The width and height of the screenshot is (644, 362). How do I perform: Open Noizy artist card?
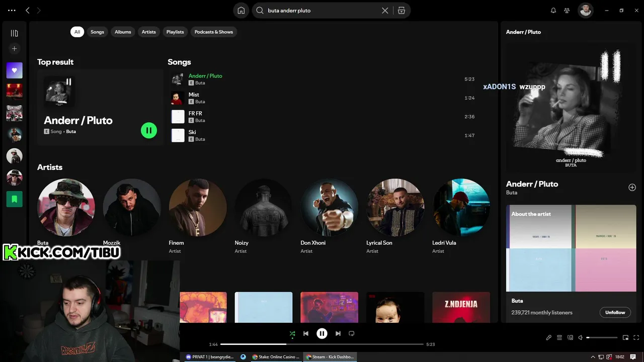(264, 216)
